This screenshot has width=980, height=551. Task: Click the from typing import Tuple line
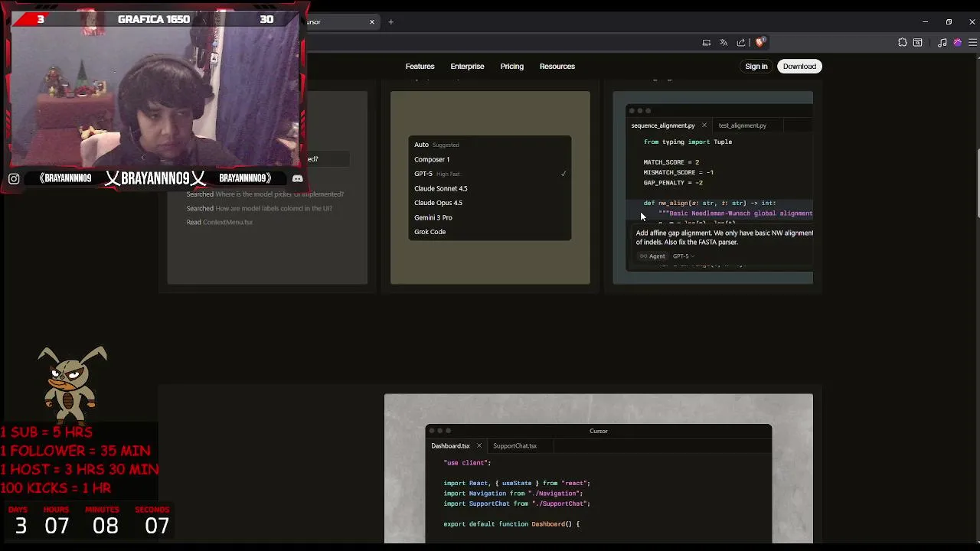coord(688,142)
